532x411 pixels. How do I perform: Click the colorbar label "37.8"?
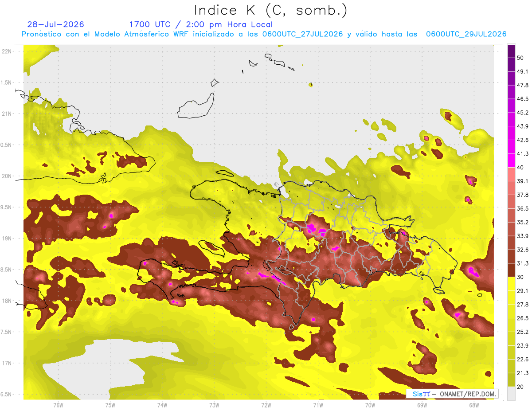point(522,195)
